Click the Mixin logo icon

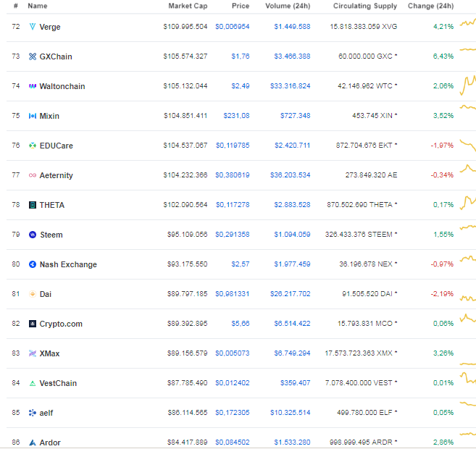32,116
